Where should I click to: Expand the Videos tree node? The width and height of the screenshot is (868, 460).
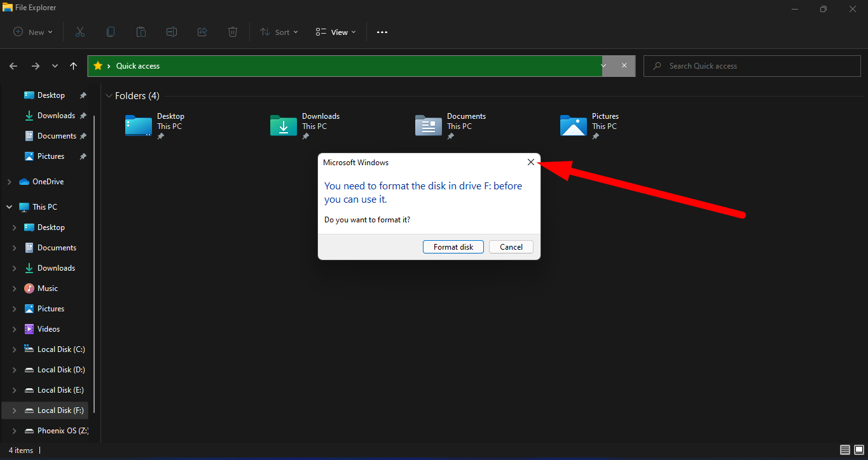click(x=15, y=329)
